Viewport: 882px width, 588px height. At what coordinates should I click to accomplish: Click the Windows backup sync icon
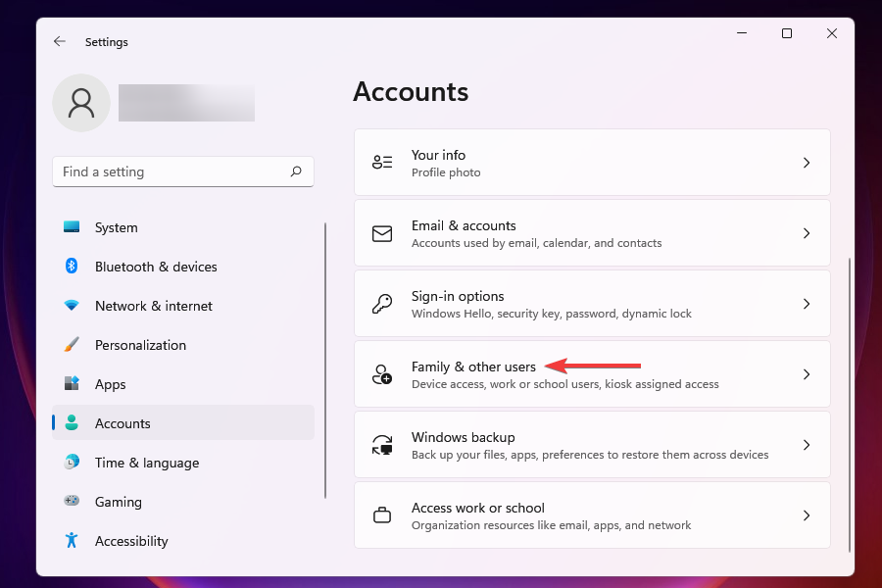[382, 445]
